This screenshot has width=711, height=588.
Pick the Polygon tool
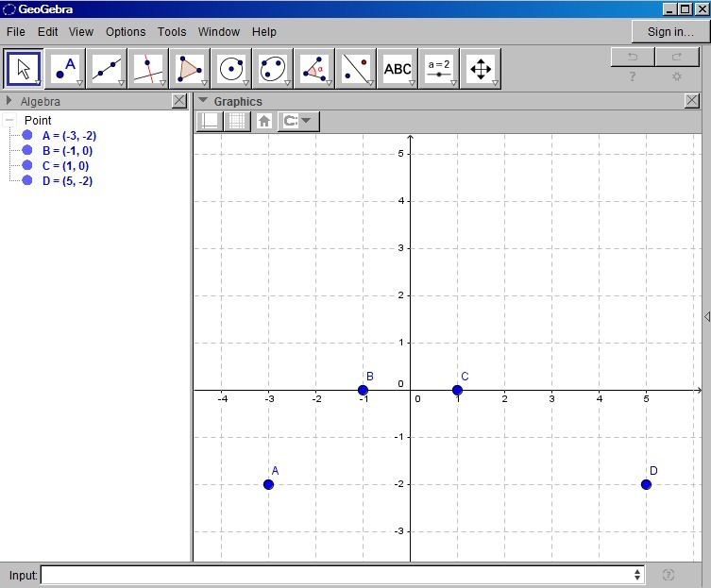[190, 68]
